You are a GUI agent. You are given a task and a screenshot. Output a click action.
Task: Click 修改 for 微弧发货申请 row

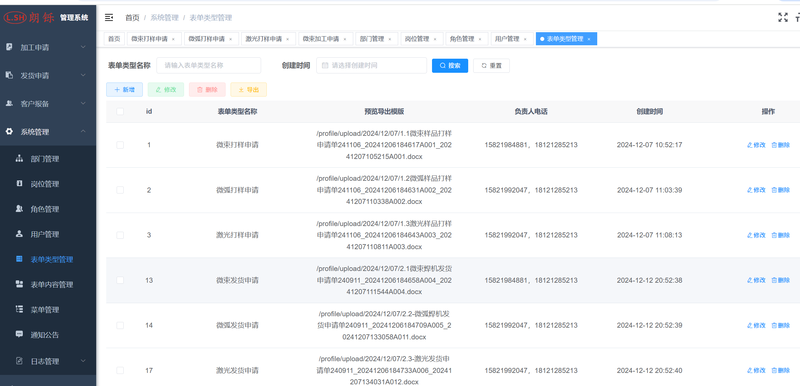[x=756, y=325]
